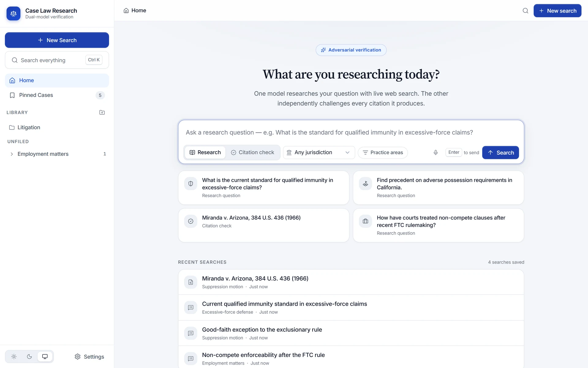Click the research question input box

(351, 132)
